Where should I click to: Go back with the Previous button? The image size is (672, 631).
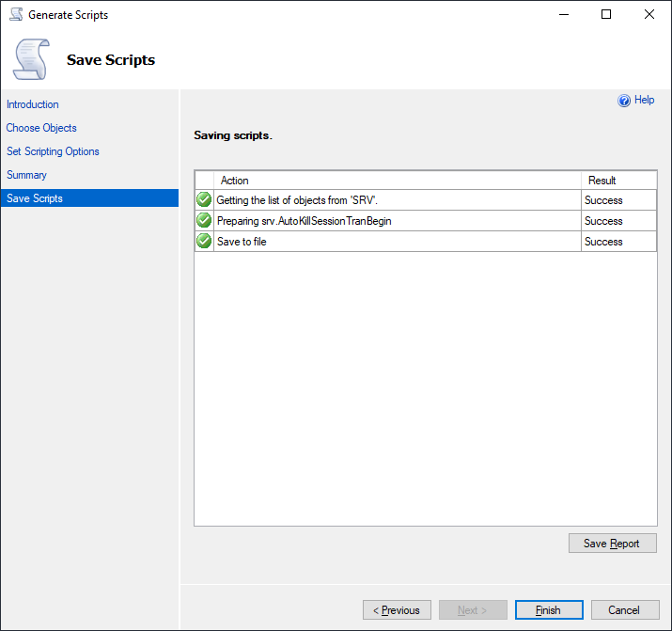397,610
